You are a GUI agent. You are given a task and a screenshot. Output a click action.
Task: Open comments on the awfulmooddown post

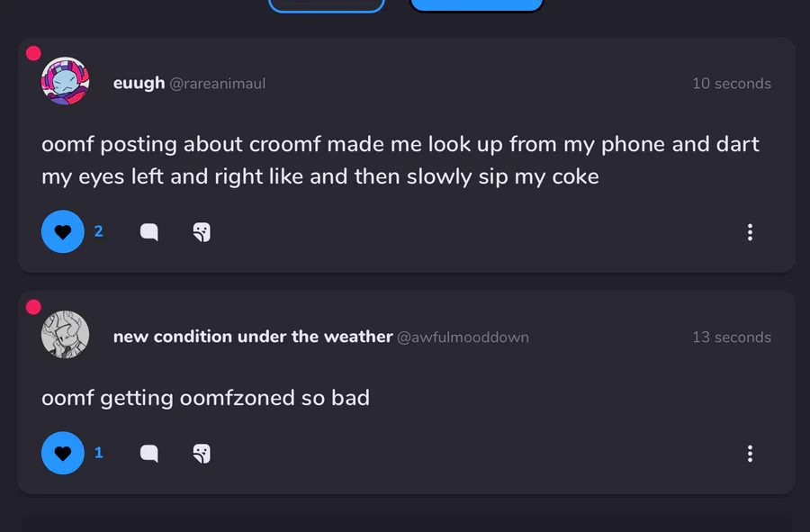click(x=149, y=453)
